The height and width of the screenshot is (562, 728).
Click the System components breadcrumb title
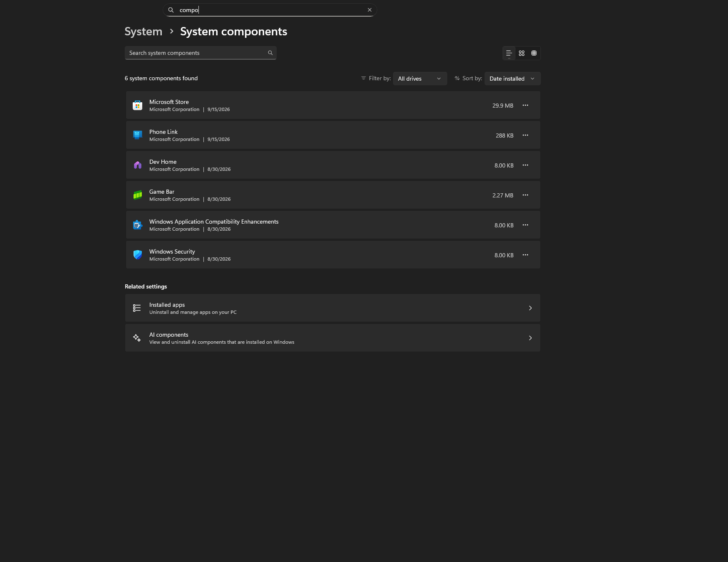[234, 32]
